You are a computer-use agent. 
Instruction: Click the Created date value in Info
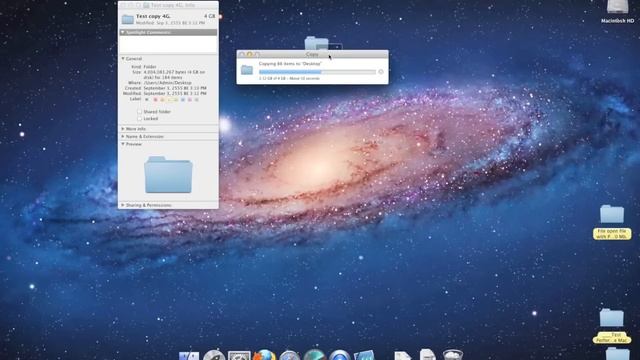pyautogui.click(x=175, y=88)
